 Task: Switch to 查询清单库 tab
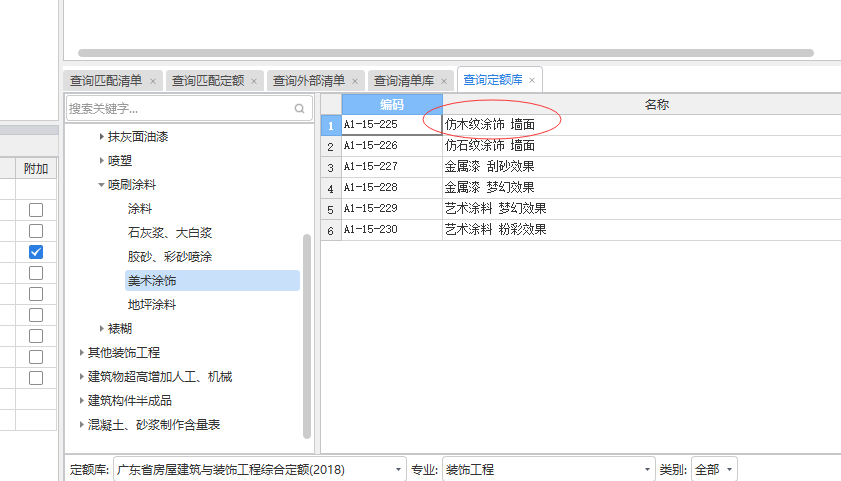click(x=404, y=81)
